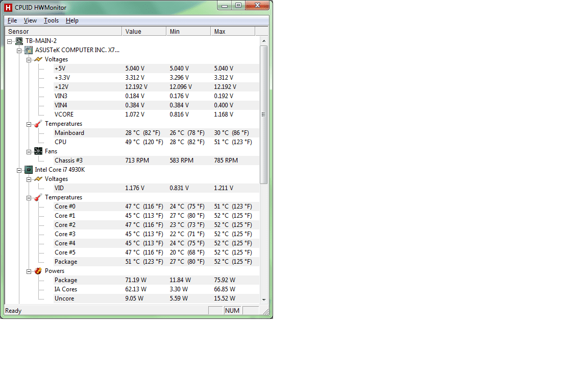Screen dimensions: 588x368
Task: Select the Package temperature row
Action: coord(156,262)
